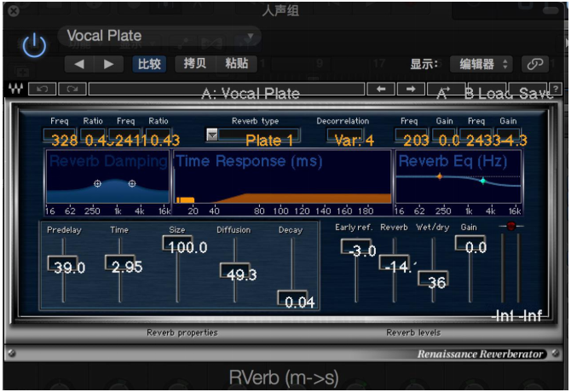Close the plugin window with X button
Viewport: 571px width, 392px height.
[14, 11]
